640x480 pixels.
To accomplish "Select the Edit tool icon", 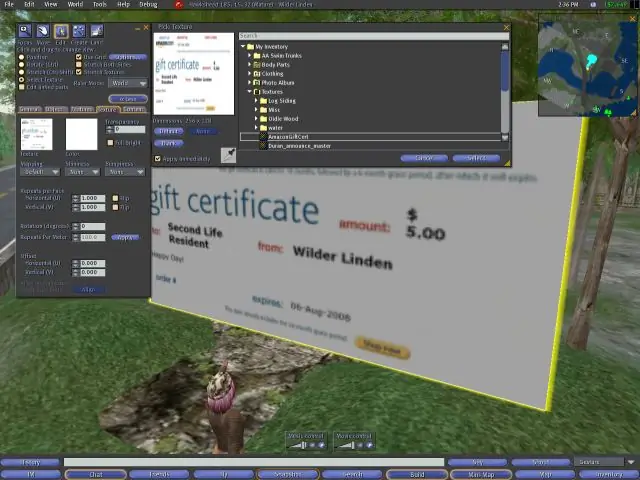I will pos(61,31).
